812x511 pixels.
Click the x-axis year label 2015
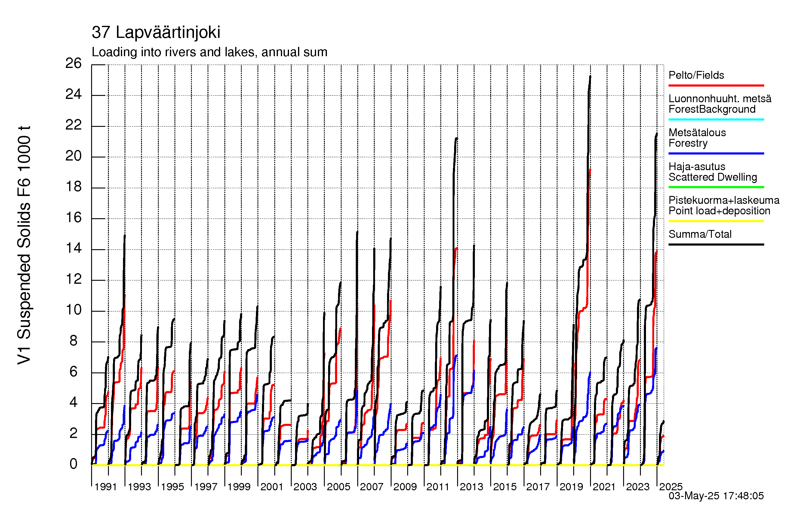[505, 487]
